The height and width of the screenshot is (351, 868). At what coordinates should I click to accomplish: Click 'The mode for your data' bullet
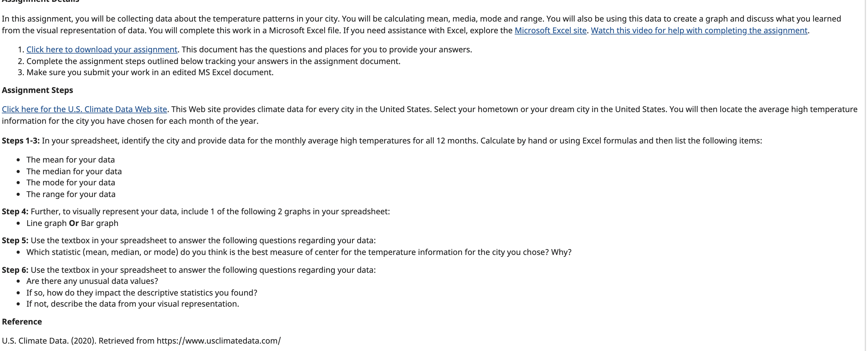(71, 182)
